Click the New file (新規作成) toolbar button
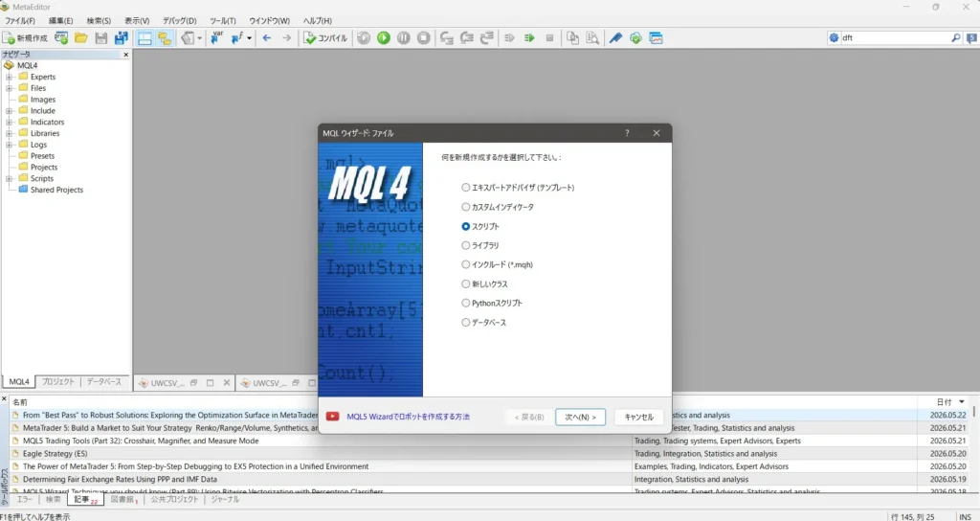This screenshot has height=521, width=980. [26, 38]
